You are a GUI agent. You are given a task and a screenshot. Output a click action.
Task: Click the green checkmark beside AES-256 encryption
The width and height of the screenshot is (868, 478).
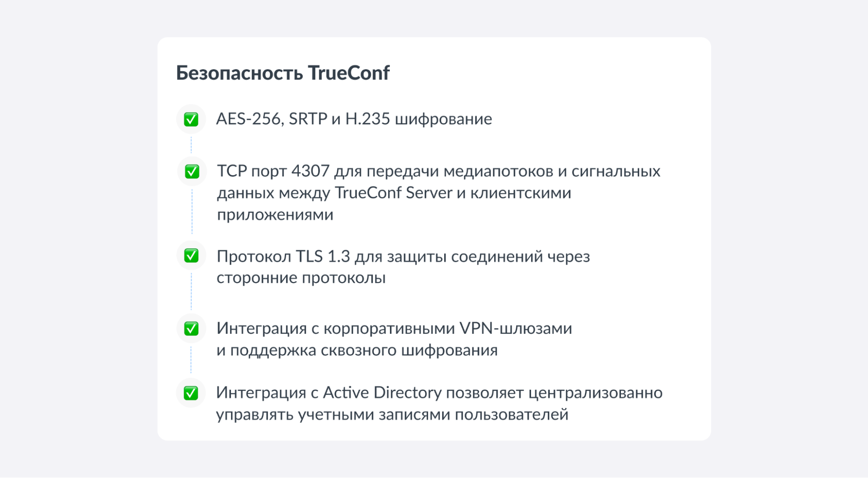tap(191, 119)
